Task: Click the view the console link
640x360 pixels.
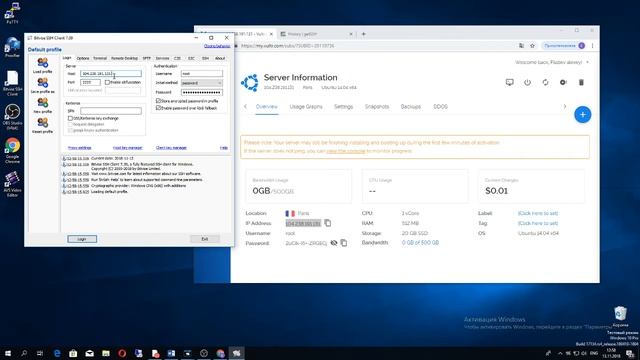Action: tap(345, 151)
